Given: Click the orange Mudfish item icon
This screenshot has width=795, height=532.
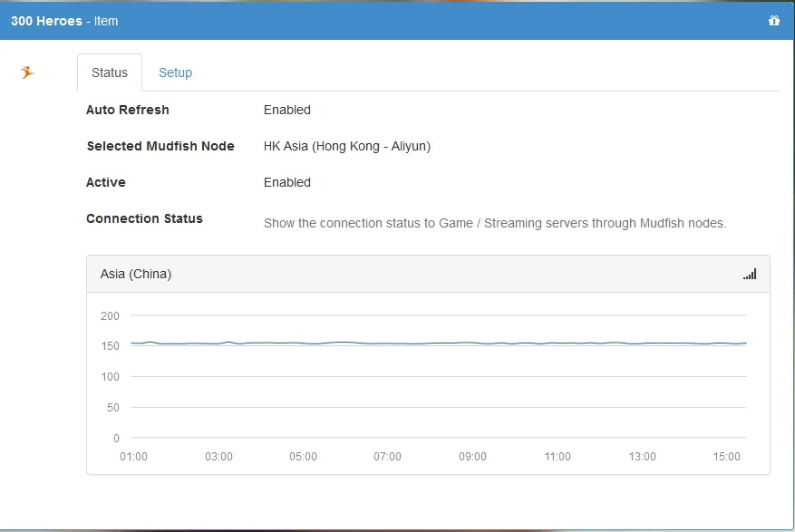Looking at the screenshot, I should tap(27, 73).
